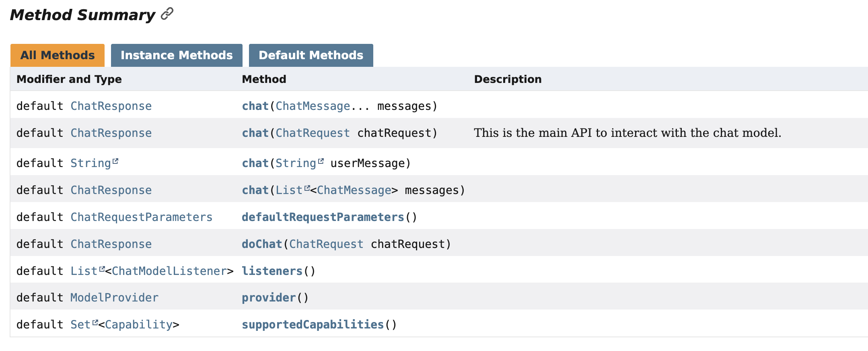
Task: Click the Capability type link
Action: 139,325
